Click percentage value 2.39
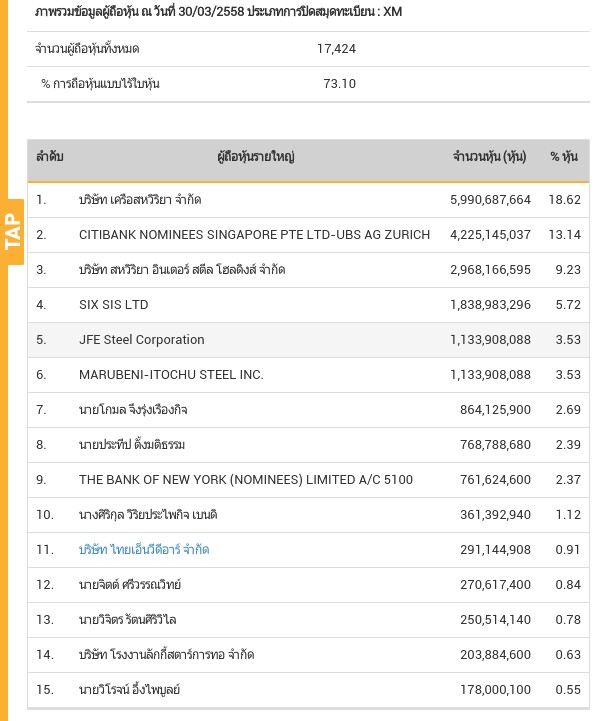600x721 pixels. tap(568, 445)
